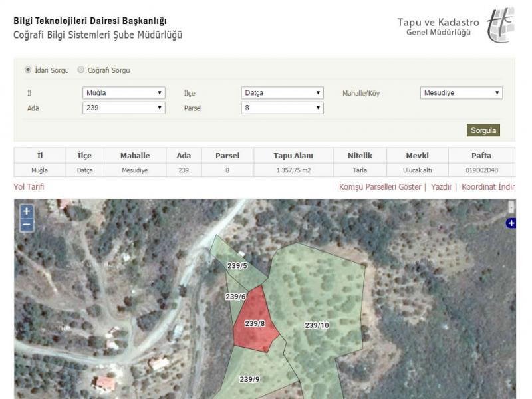Zoom out the map with minus button
Viewport: 532px width, 399px height.
coord(26,225)
